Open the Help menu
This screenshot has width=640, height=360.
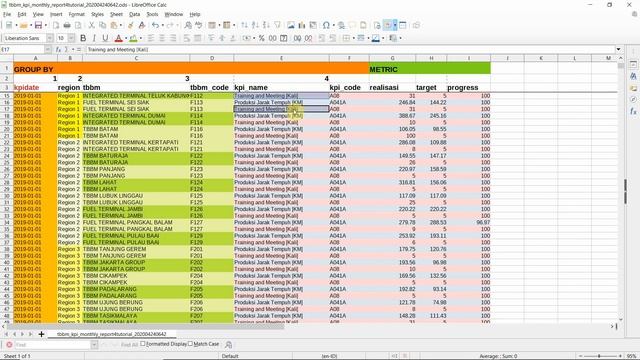pos(195,14)
